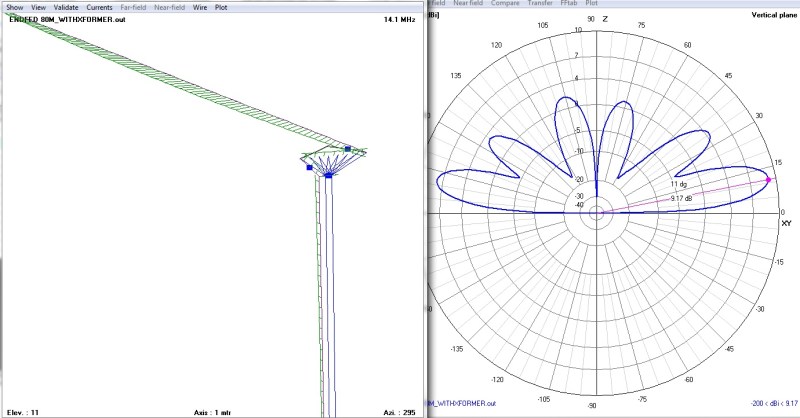This screenshot has height=418, width=800.
Task: Click the 14.1 MHz frequency label
Action: [399, 19]
